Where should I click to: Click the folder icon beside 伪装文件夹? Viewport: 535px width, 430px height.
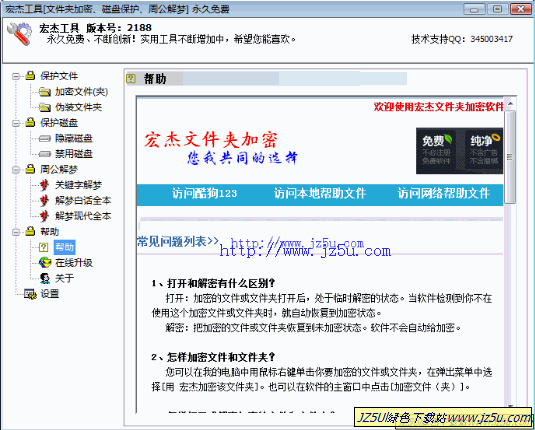[45, 107]
